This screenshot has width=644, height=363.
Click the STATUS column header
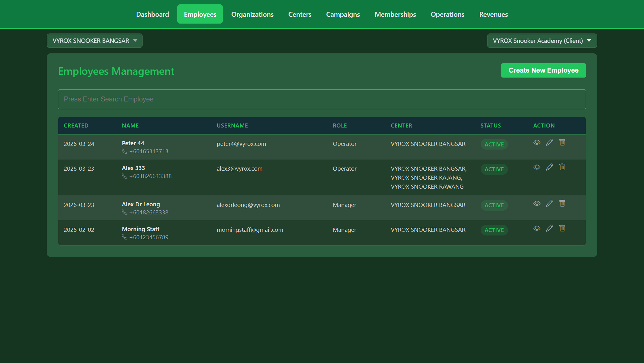pyautogui.click(x=491, y=126)
